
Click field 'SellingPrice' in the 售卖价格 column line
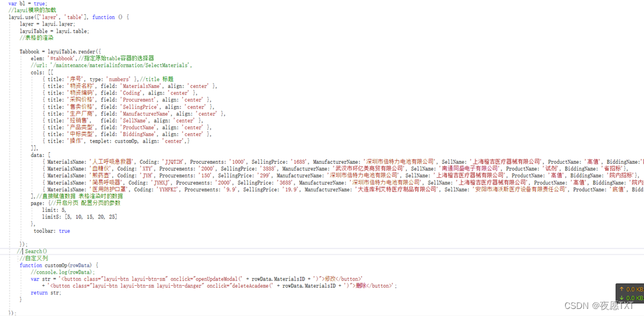tap(142, 107)
